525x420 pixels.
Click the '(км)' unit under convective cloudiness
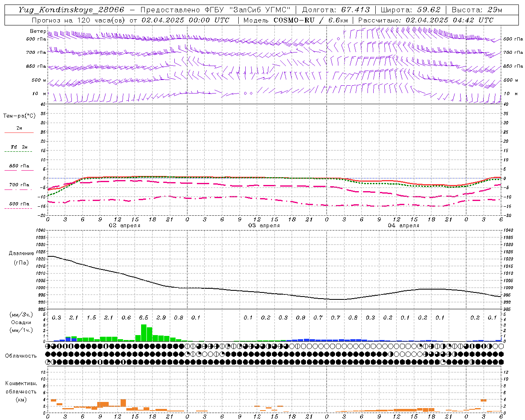[x=21, y=399]
